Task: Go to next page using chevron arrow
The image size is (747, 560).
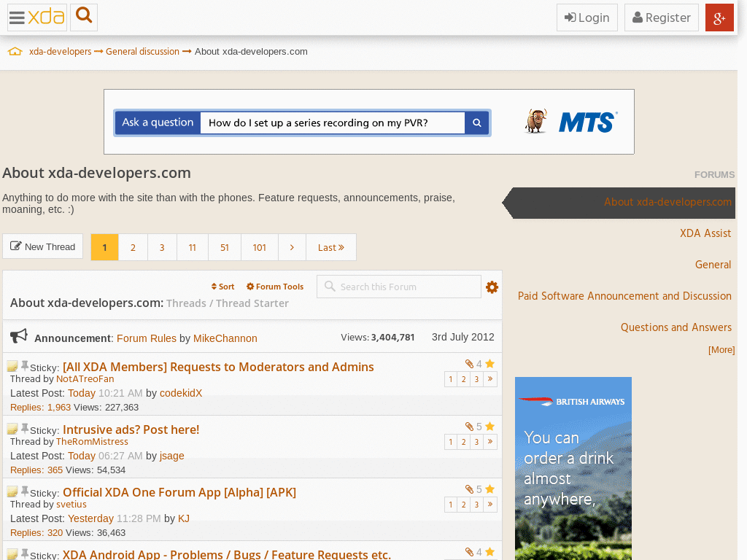Action: point(292,247)
